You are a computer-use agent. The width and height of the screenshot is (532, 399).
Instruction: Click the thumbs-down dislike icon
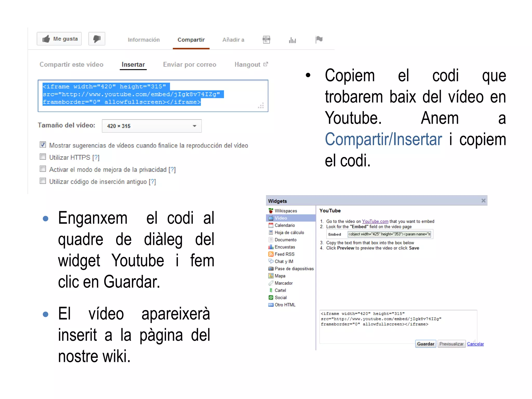(97, 39)
